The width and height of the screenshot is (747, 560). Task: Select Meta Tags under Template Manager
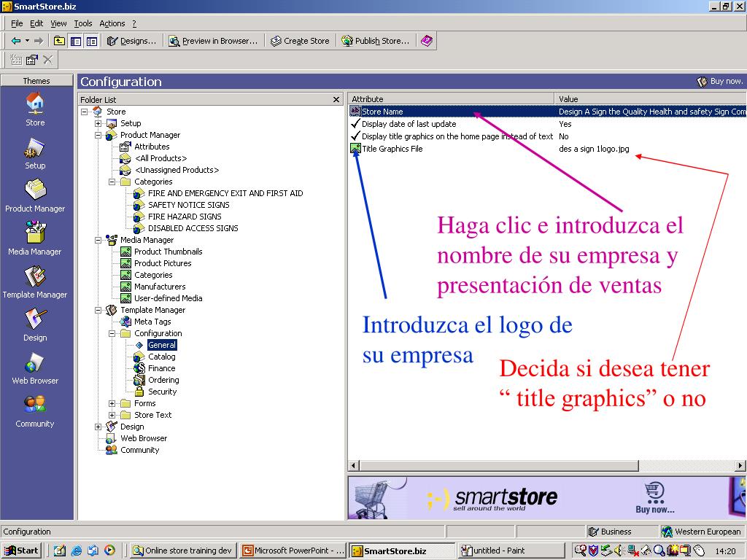(152, 322)
